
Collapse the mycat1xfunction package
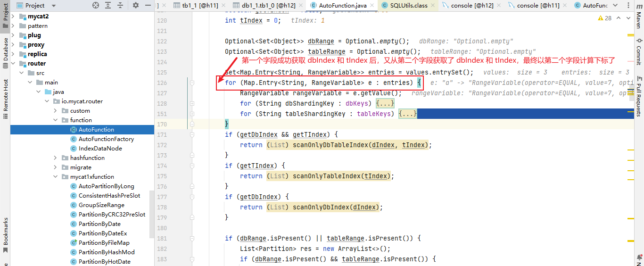tap(55, 176)
